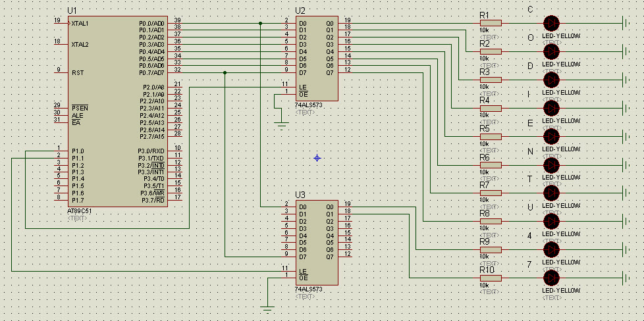Click the U2 74ALS573 latch chip

point(316,58)
